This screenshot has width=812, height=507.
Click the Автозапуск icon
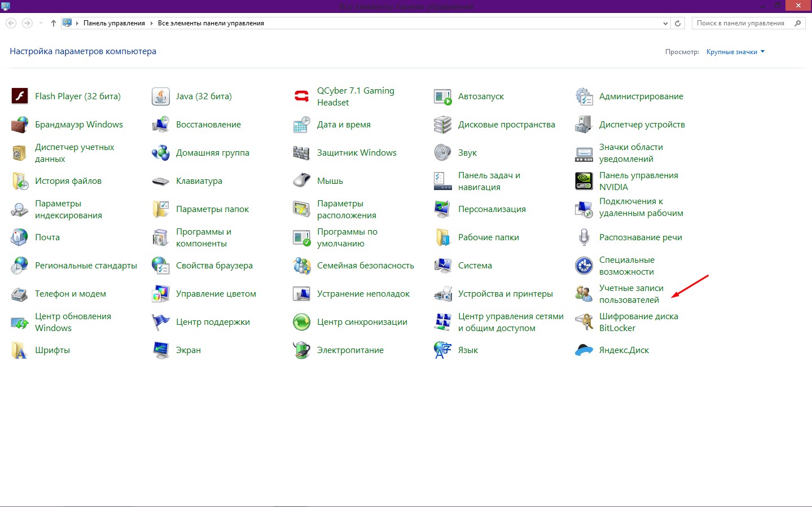point(443,96)
